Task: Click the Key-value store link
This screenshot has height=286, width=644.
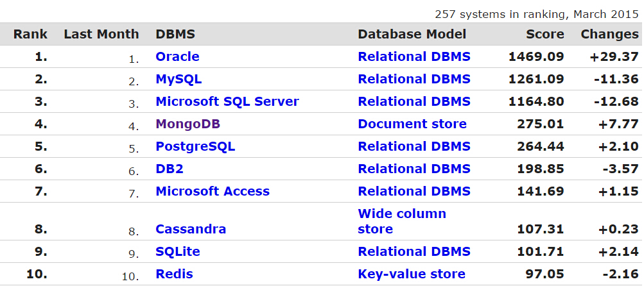Action: pos(412,274)
